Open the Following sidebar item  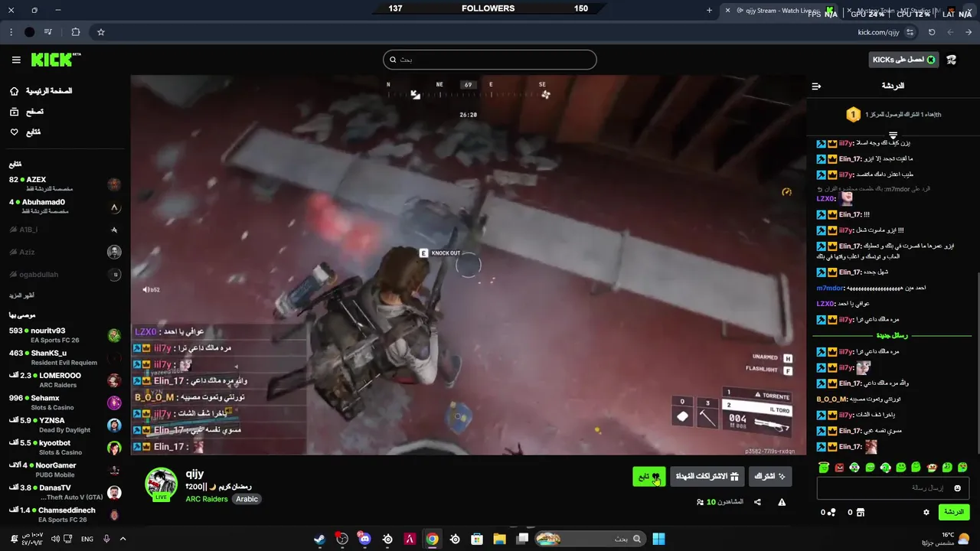coord(25,132)
